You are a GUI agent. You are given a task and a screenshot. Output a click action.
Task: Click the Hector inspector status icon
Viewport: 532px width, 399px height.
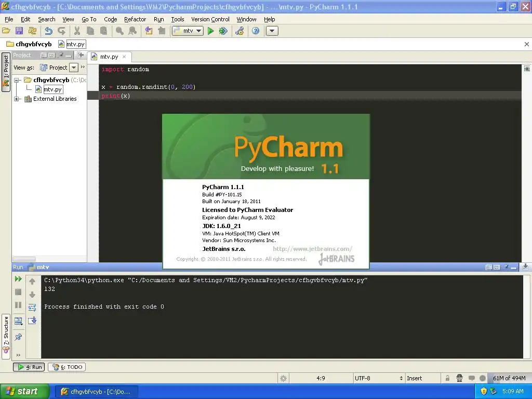459,378
